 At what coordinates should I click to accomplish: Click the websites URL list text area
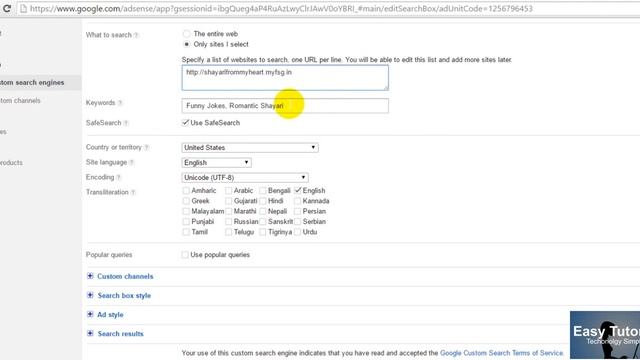tap(285, 78)
